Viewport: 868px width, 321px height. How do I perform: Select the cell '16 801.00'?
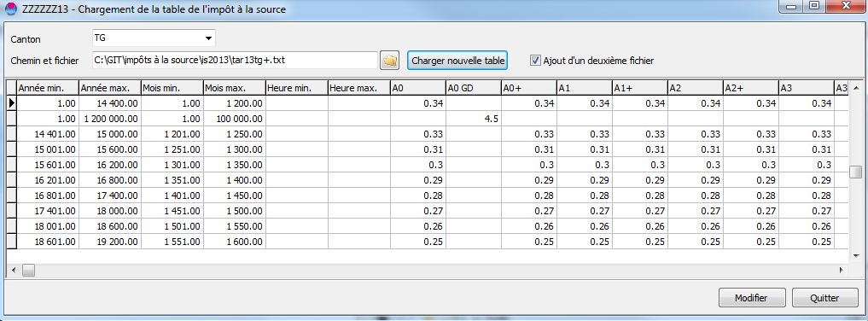pyautogui.click(x=48, y=196)
